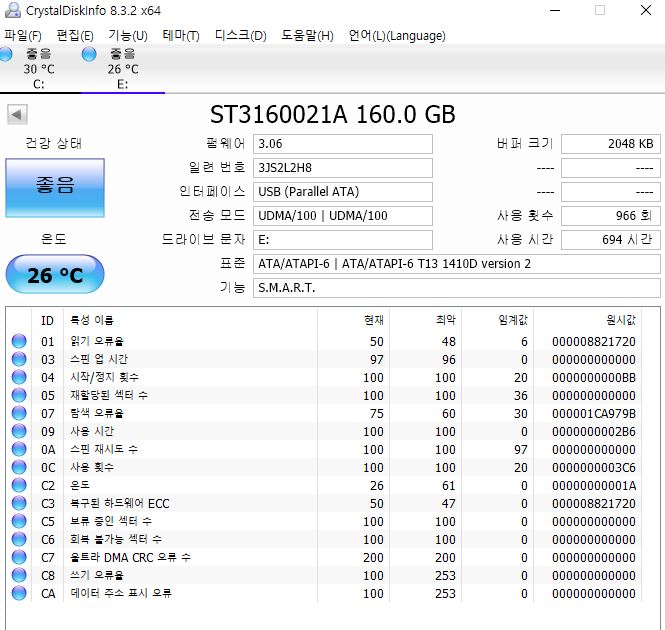Click the transfer mode field UDMA/100
The height and width of the screenshot is (630, 665).
(x=343, y=216)
